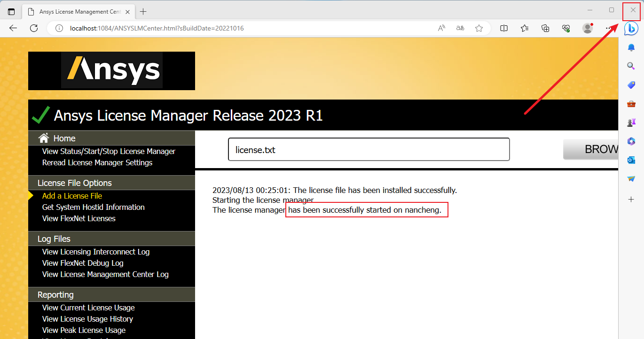Open Browser essentials heart icon
Screen dimensions: 644x339
tap(566, 28)
